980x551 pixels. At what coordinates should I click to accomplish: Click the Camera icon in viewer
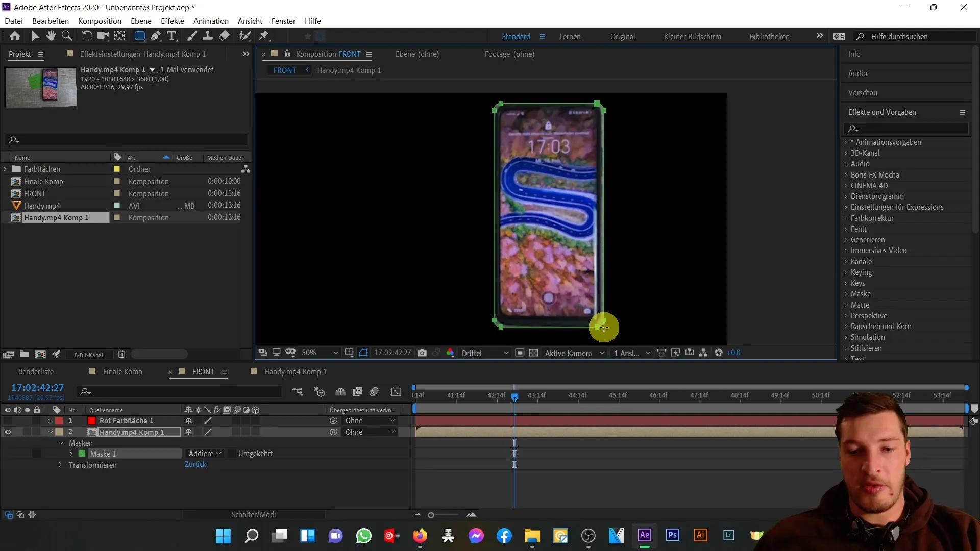pyautogui.click(x=422, y=353)
